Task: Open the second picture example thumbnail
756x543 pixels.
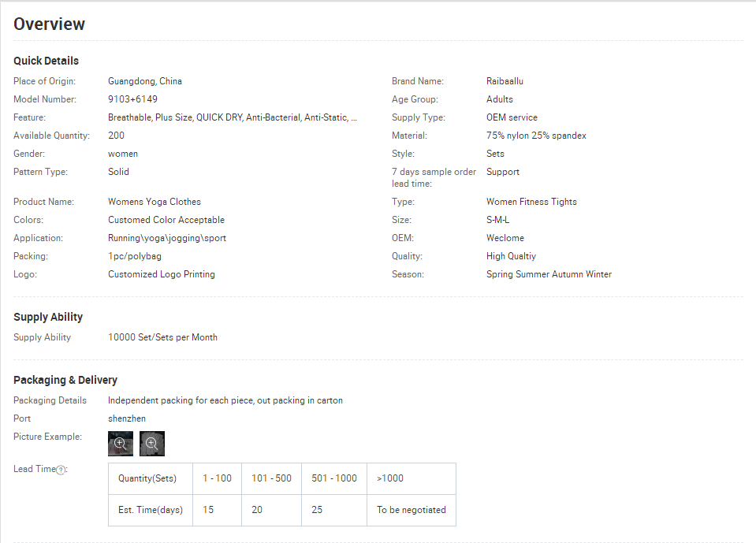Action: pos(152,444)
